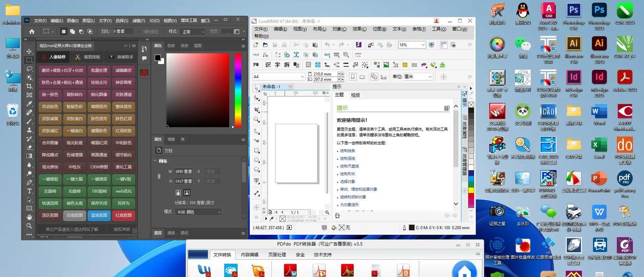Click the portrait orientation icon in CorelDRAW
The width and height of the screenshot is (644, 277).
[353, 77]
